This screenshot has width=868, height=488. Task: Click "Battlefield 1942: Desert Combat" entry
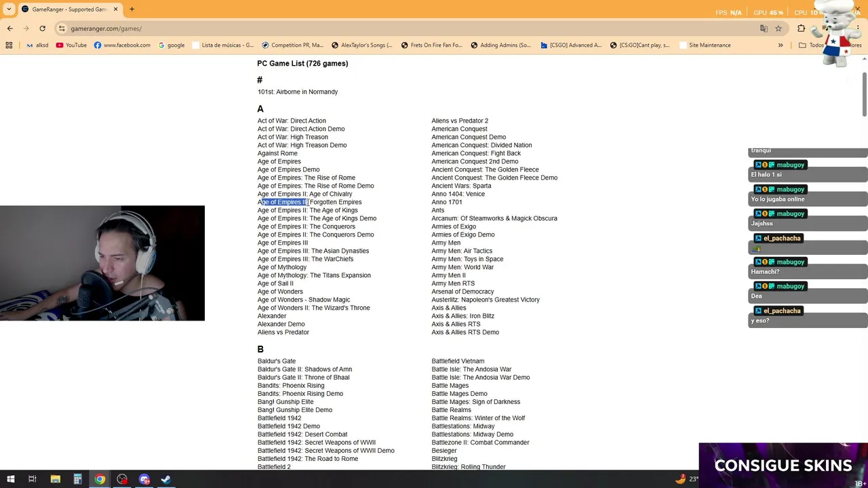click(x=302, y=434)
